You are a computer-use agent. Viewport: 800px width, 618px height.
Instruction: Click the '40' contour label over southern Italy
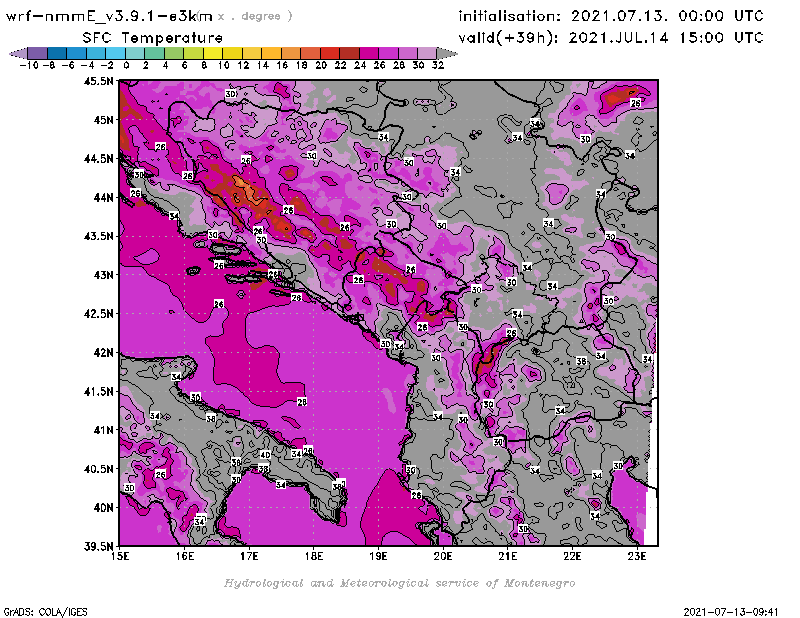(x=265, y=455)
